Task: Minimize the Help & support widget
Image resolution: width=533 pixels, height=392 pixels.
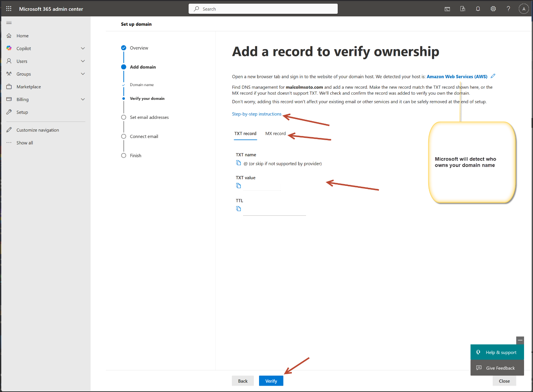Action: [x=520, y=340]
